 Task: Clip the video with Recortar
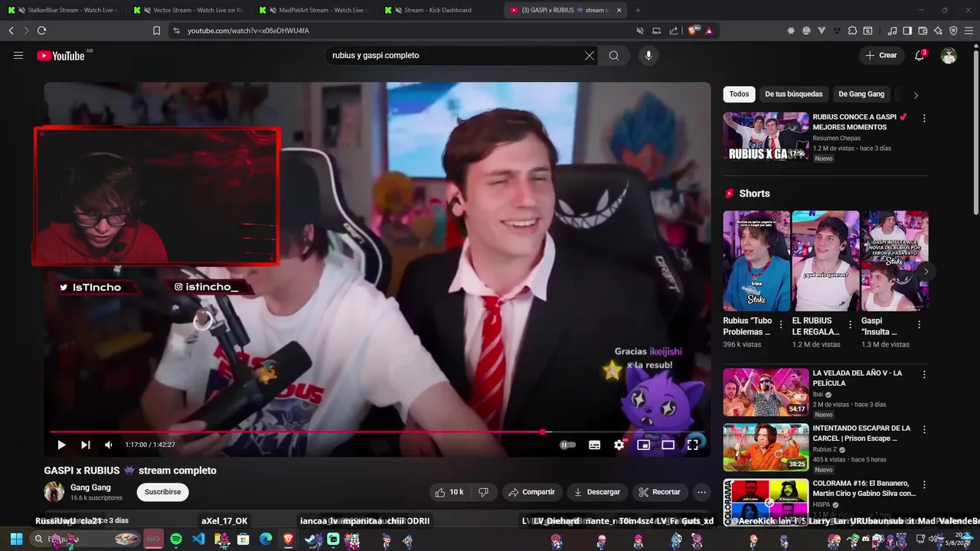[x=660, y=492]
